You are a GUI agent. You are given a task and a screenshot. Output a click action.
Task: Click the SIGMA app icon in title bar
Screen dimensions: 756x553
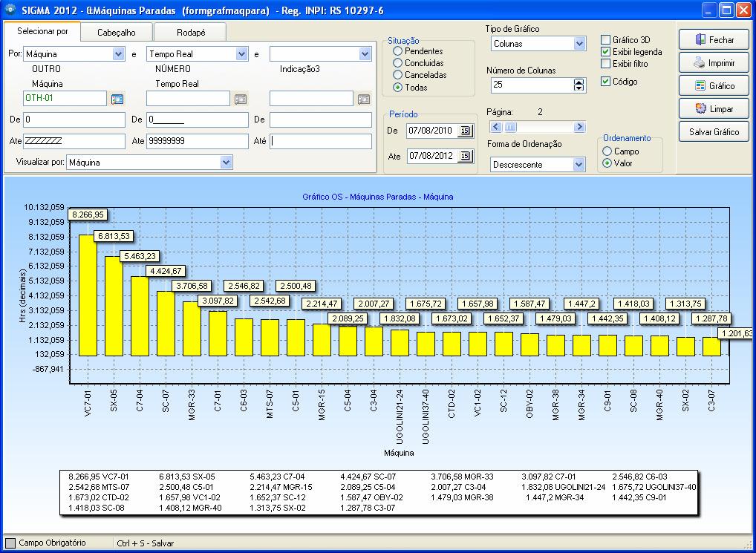(10, 10)
